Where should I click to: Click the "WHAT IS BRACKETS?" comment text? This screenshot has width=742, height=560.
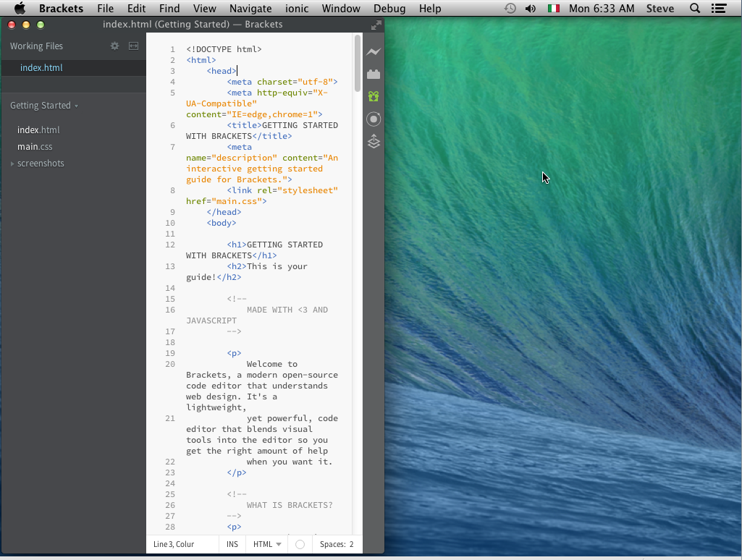[x=290, y=505]
